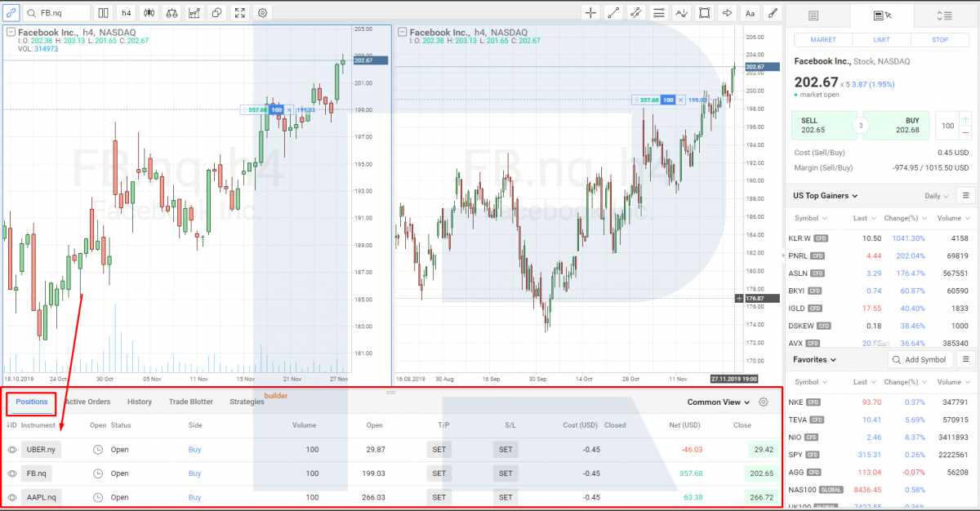Click the clock icon in FB.nq row
This screenshot has height=511, width=980.
pyautogui.click(x=98, y=473)
